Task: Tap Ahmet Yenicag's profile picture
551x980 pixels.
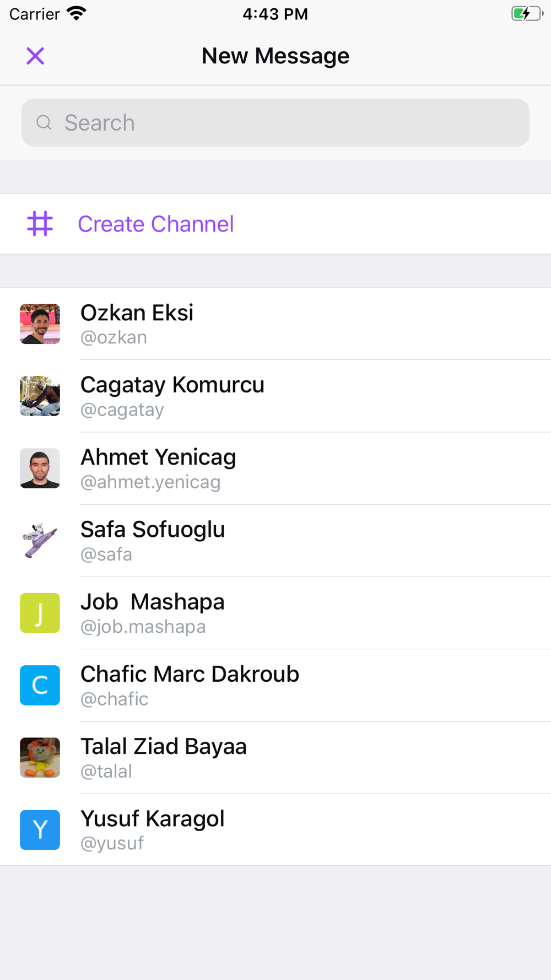Action: pyautogui.click(x=40, y=468)
